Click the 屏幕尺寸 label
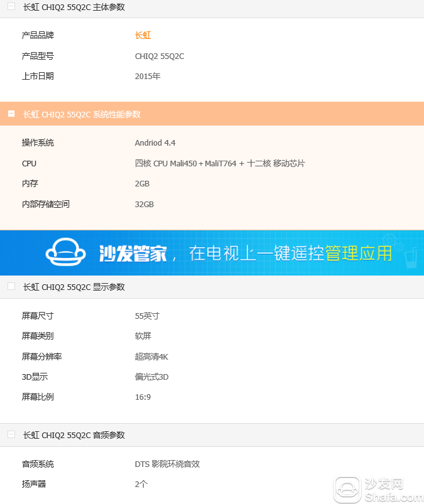 [38, 316]
